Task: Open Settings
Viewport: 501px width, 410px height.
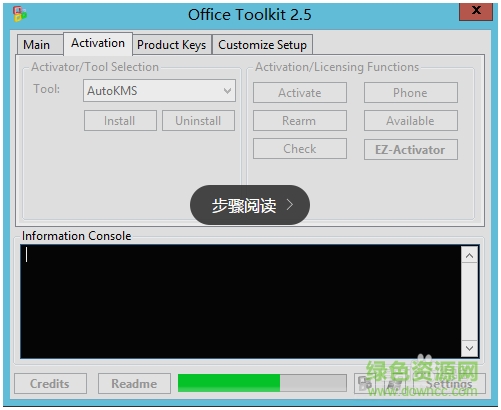Action: coord(449,384)
